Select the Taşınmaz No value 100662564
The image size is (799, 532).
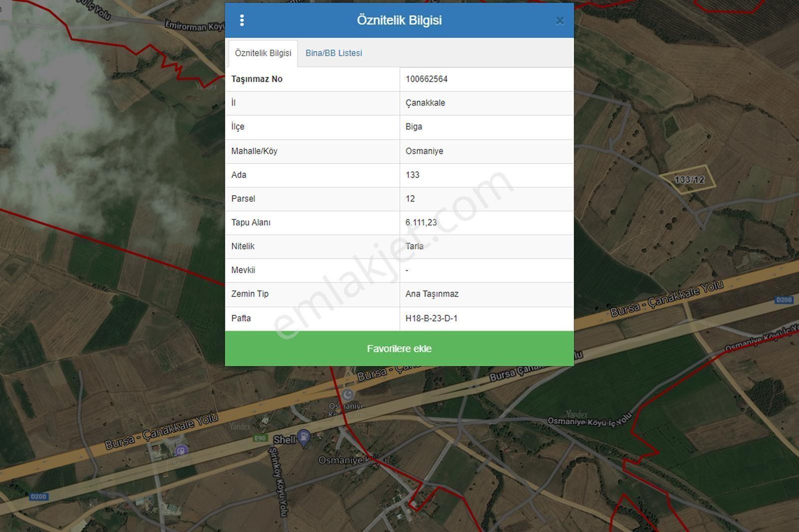click(x=426, y=79)
